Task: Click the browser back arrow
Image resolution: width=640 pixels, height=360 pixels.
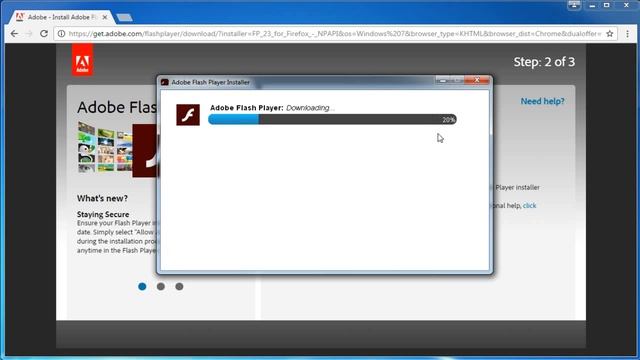Action: pyautogui.click(x=14, y=34)
